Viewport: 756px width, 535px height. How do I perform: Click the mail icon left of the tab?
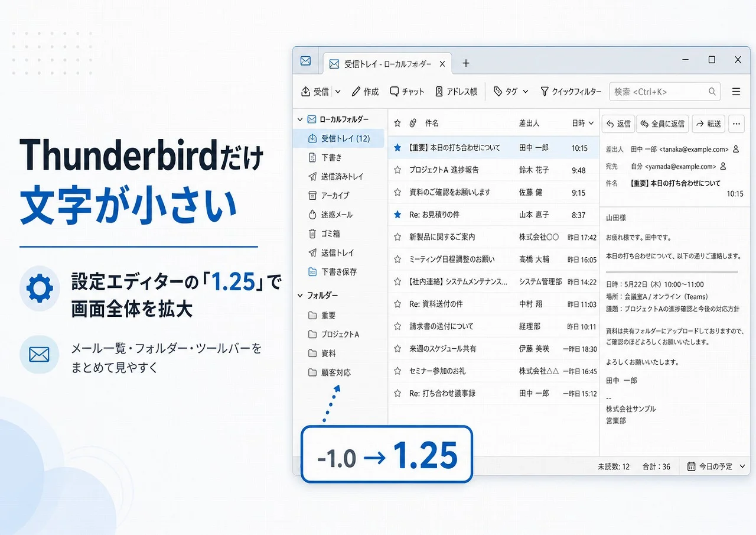click(305, 61)
